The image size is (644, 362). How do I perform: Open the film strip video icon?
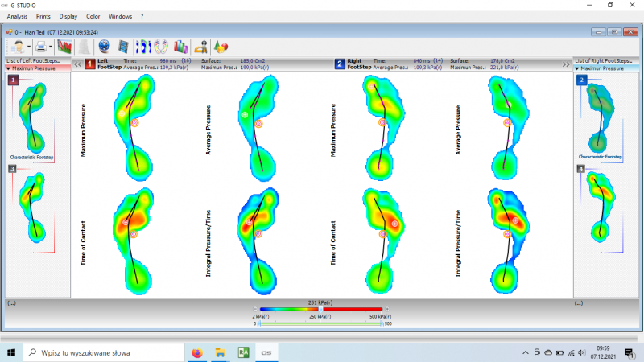[123, 47]
